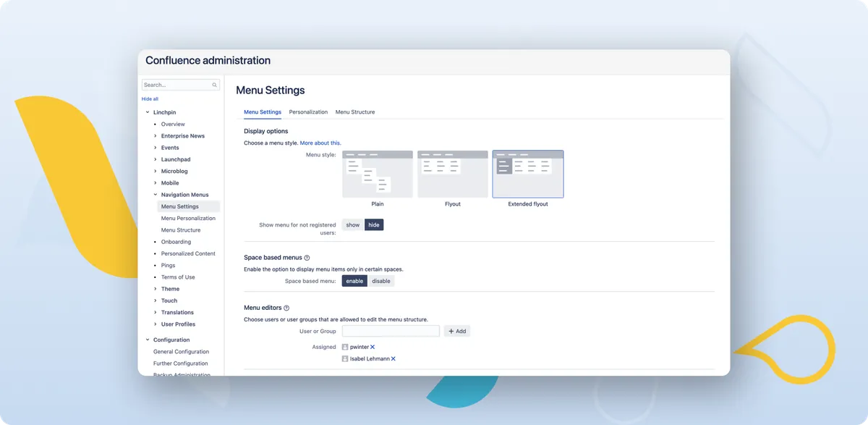Open Menu Settings in the sidebar

coord(189,206)
